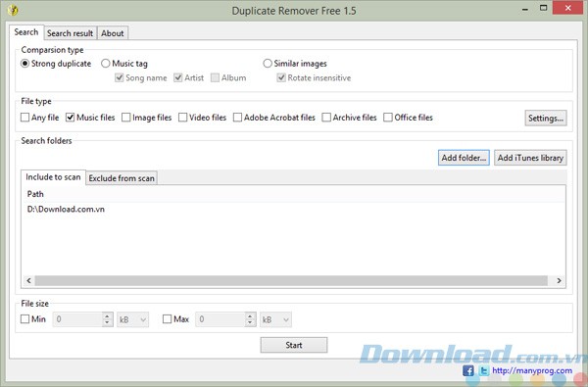The height and width of the screenshot is (387, 588).
Task: Select the Include to scan tab
Action: click(x=53, y=177)
